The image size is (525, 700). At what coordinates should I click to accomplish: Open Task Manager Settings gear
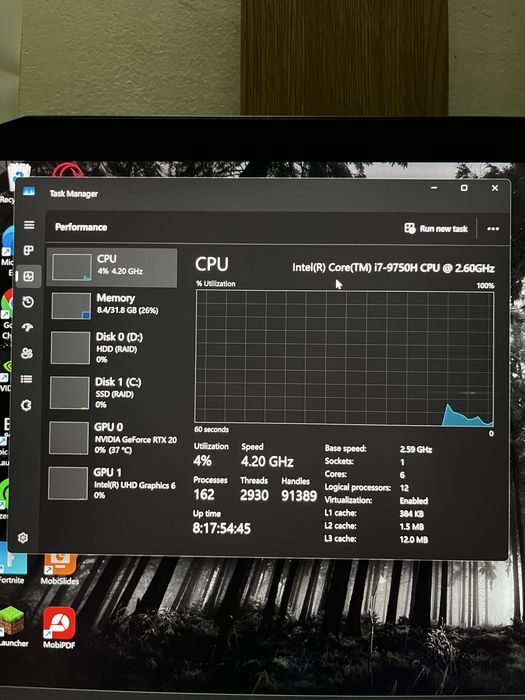point(23,538)
